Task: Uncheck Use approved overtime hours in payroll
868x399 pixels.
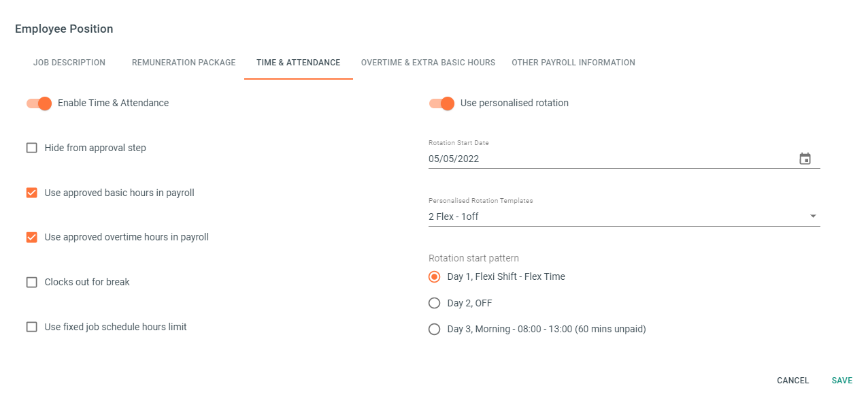Action: pos(31,238)
